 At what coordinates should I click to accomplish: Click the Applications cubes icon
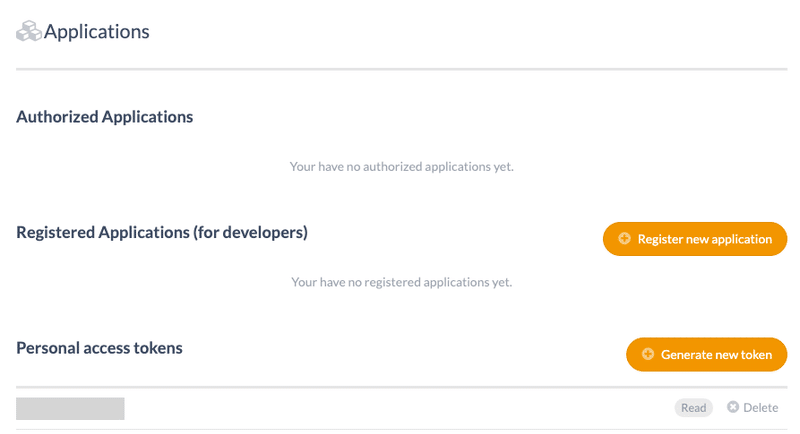(29, 31)
